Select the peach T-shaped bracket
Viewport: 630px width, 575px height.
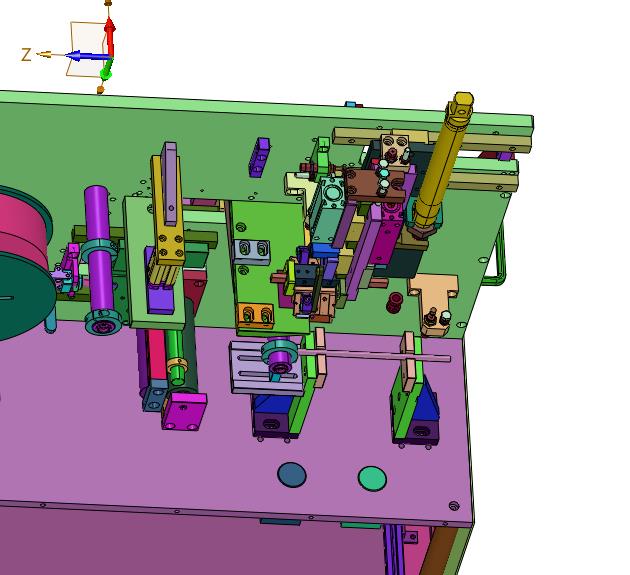click(435, 295)
